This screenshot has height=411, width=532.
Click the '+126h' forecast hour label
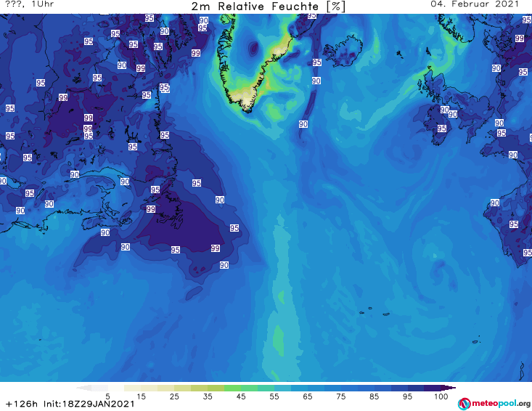[x=22, y=404]
